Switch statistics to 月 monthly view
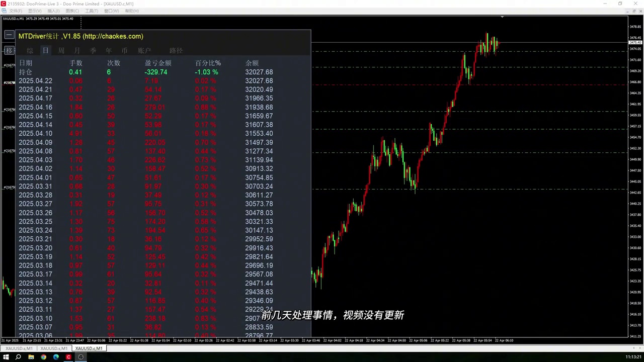 tap(77, 51)
